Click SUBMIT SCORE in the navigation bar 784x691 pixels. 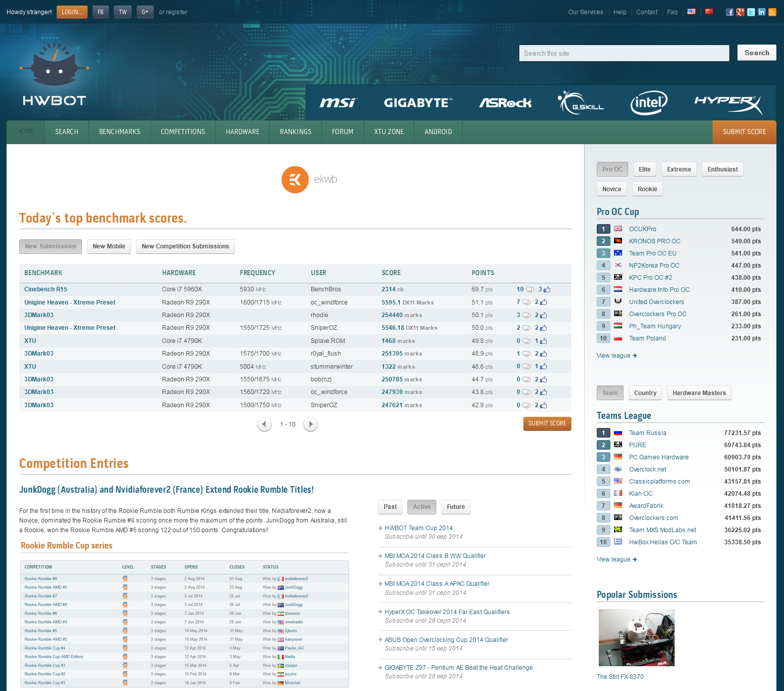[744, 132]
